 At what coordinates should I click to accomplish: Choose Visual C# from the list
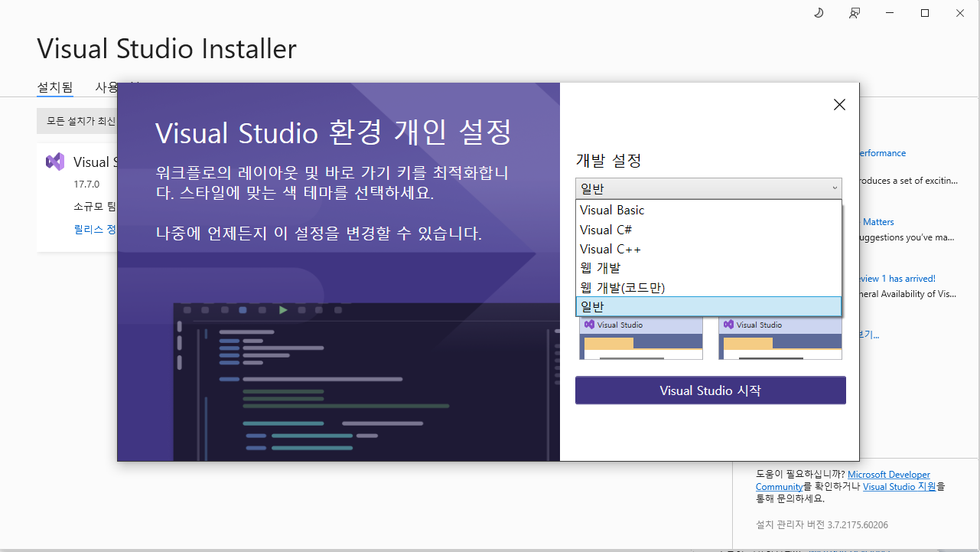coord(708,230)
